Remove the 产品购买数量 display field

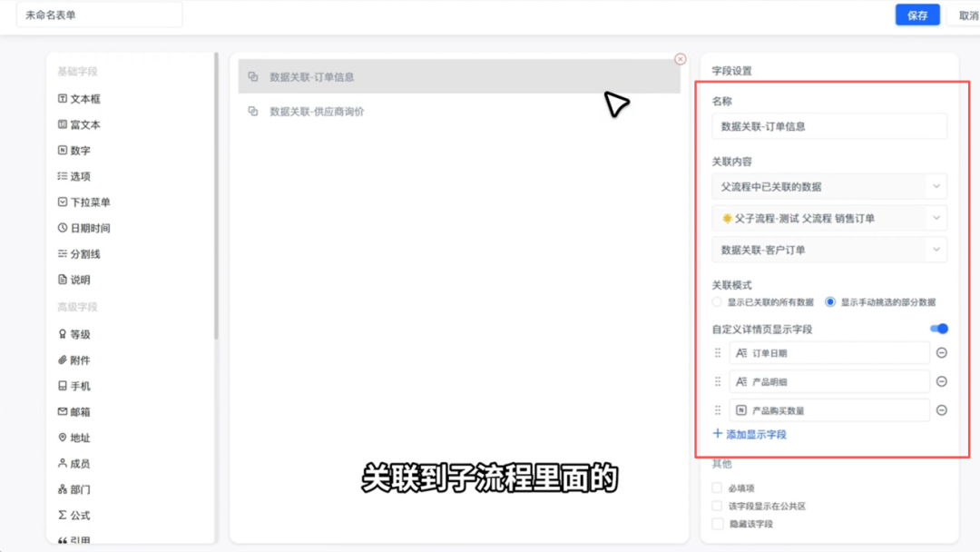tap(941, 410)
